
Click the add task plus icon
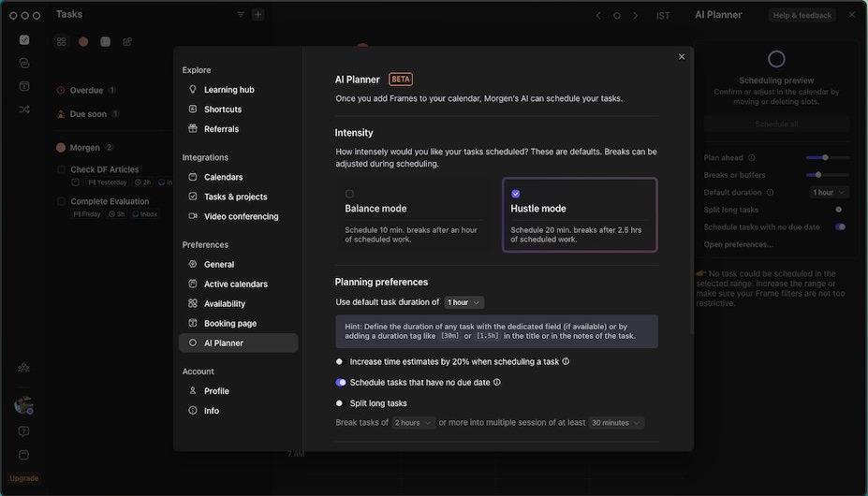click(x=258, y=15)
